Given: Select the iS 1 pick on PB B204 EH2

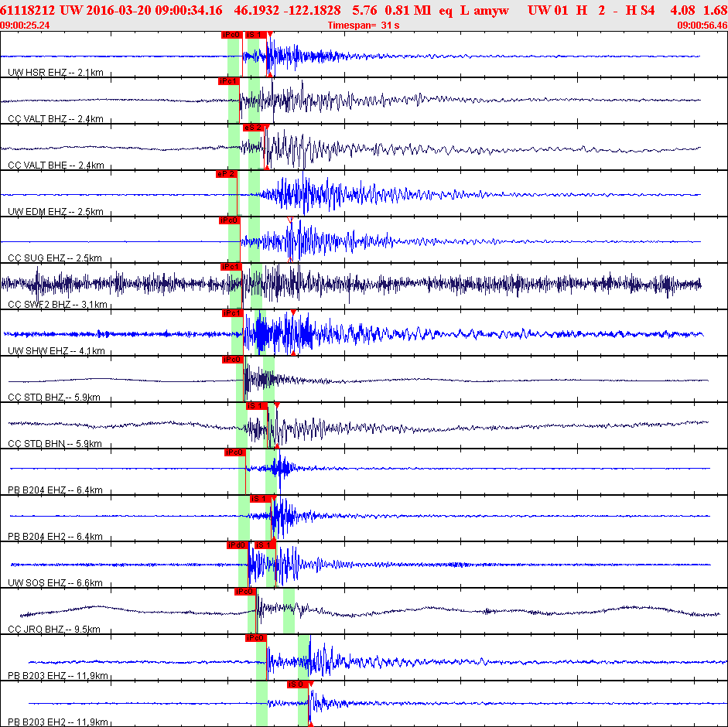Looking at the screenshot, I should tap(261, 499).
